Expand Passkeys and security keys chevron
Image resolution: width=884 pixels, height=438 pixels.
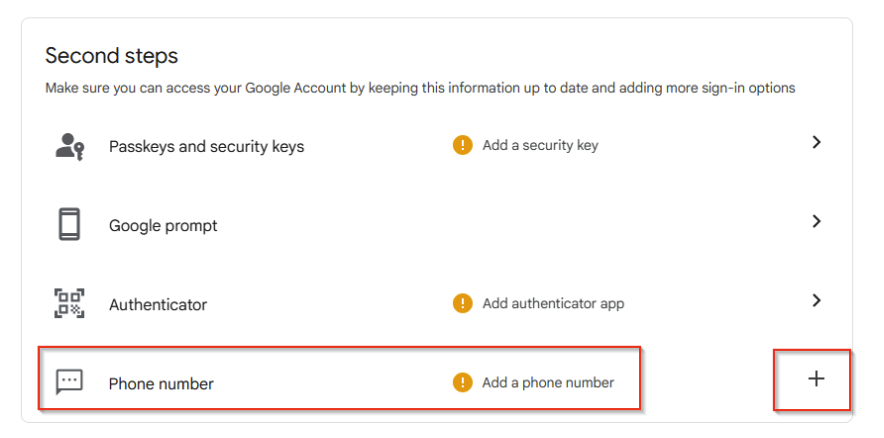816,142
